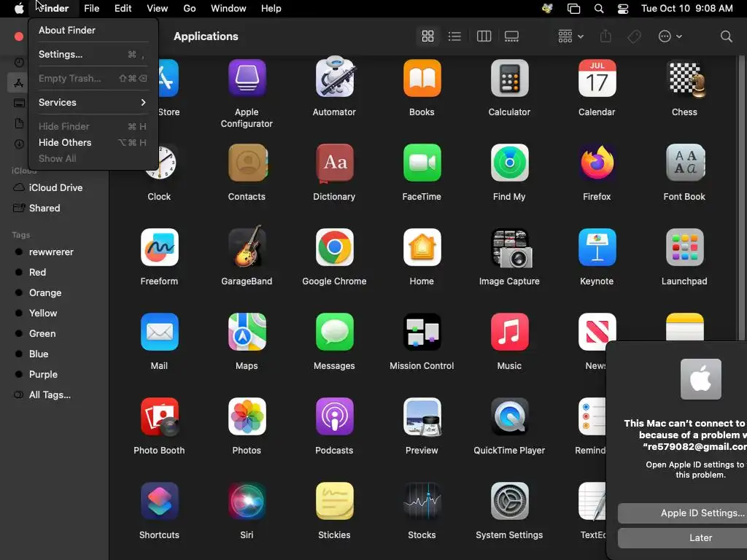Select iCloud Drive in sidebar

[55, 187]
